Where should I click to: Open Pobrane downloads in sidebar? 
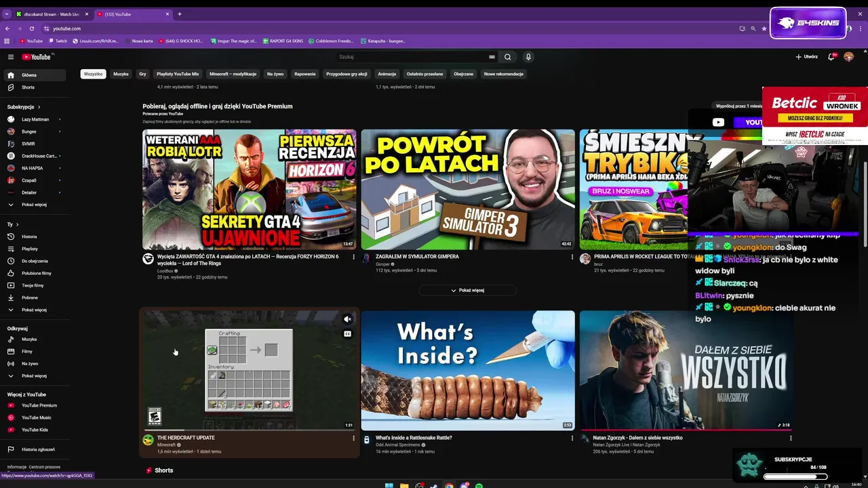(x=35, y=298)
